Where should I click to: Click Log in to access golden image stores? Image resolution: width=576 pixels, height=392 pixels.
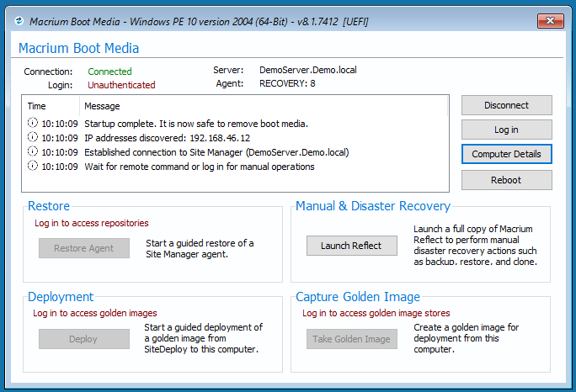tap(376, 313)
